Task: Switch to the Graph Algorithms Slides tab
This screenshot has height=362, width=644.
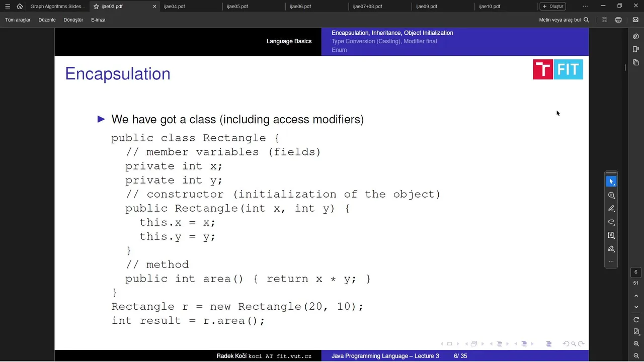Action: [x=57, y=7]
